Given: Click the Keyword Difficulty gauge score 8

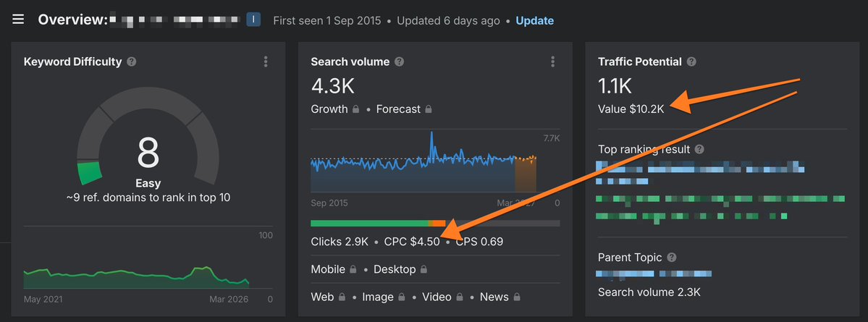Looking at the screenshot, I should click(x=148, y=153).
